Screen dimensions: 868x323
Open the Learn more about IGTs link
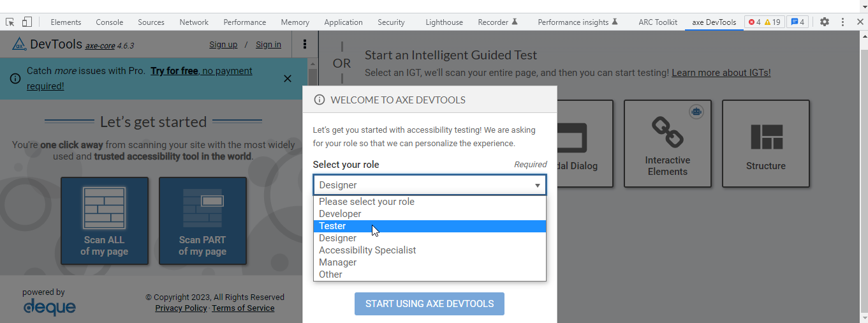click(x=721, y=73)
